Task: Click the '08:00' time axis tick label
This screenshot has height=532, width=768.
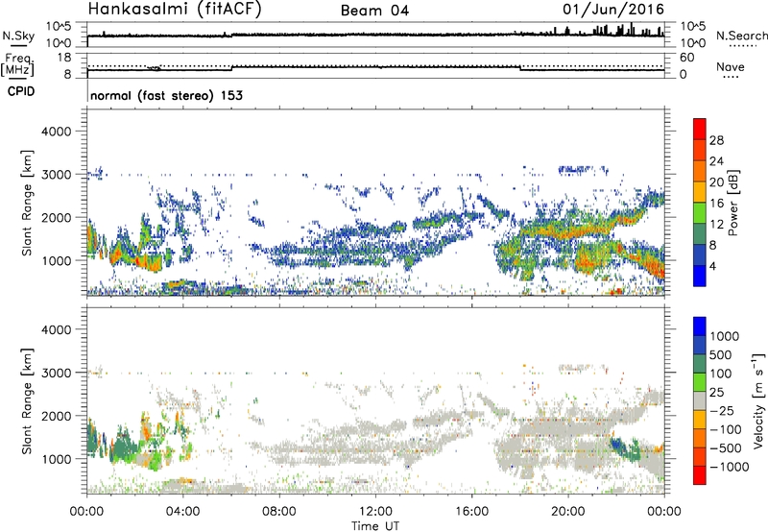Action: coord(279,512)
